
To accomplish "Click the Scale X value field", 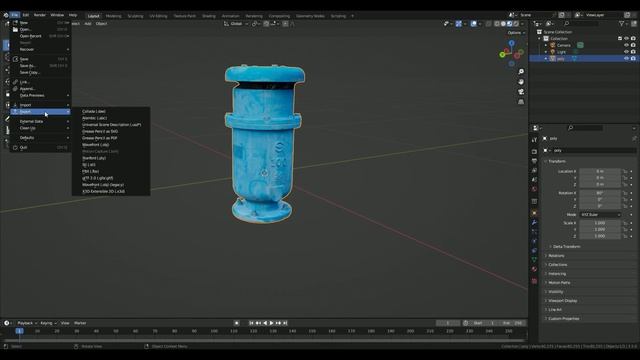I will tap(600, 223).
